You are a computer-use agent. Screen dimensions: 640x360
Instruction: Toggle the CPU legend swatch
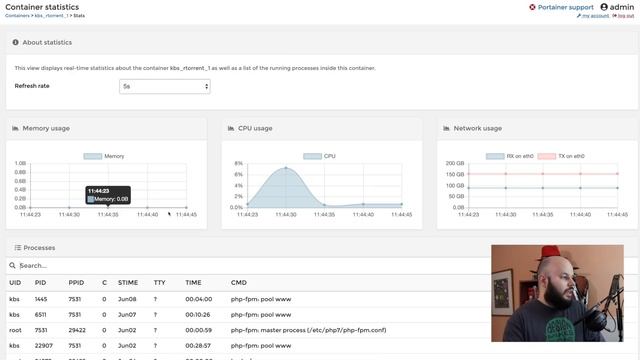(x=313, y=156)
